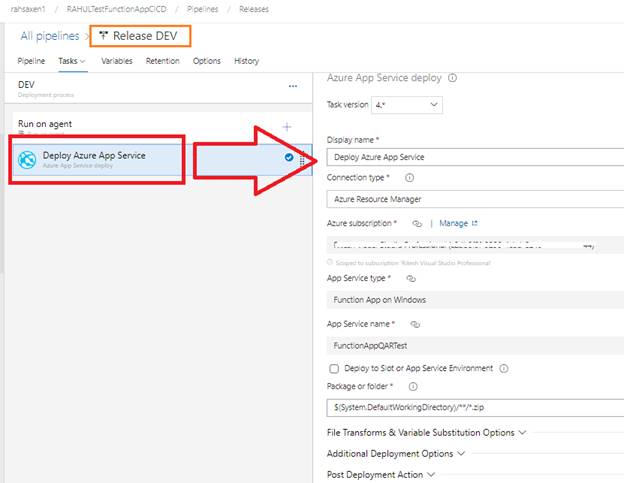Viewport: 624px width, 483px height.
Task: Select the Deploy Azure App Service task
Action: [x=162, y=160]
